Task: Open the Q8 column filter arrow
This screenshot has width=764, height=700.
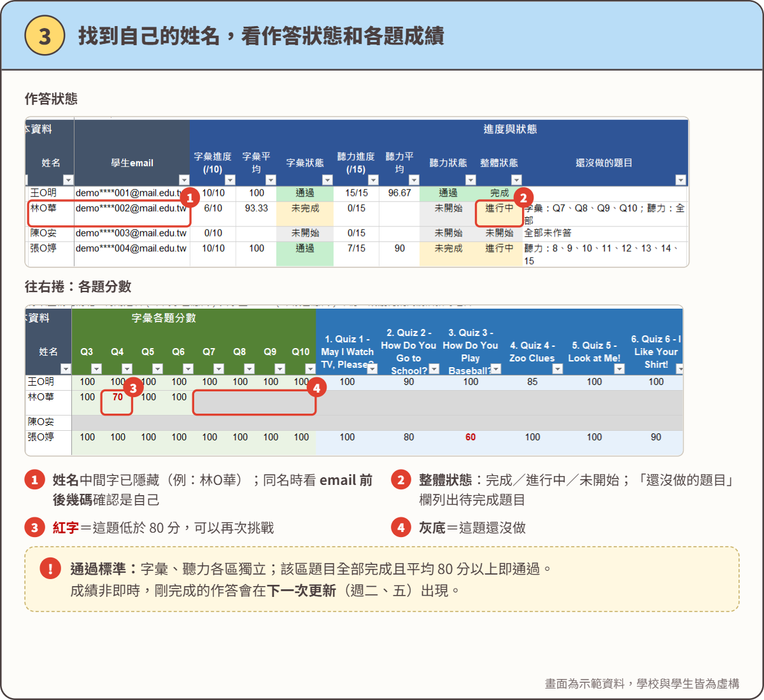Action: pos(249,369)
